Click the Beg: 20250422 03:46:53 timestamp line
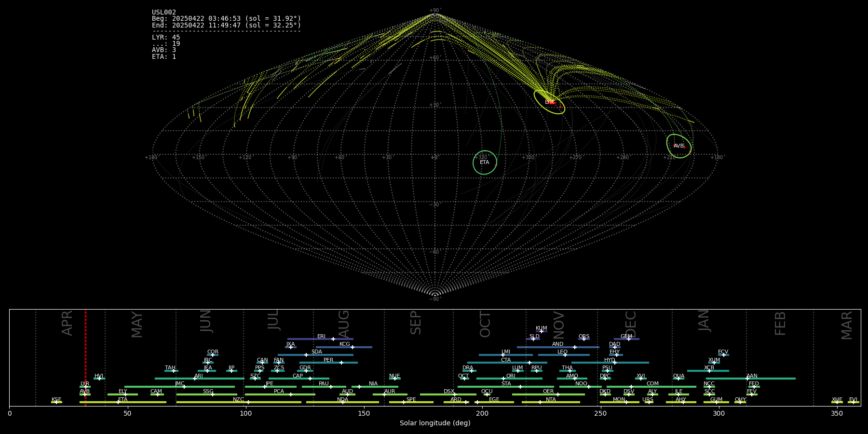Screen dimensions: 868x434 [226, 19]
